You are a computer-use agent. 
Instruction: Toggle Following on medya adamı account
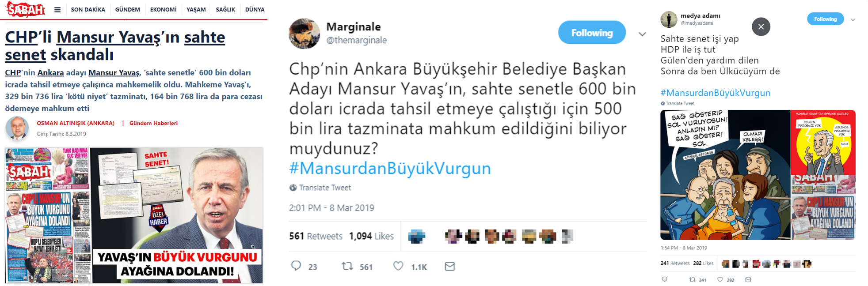pyautogui.click(x=825, y=19)
